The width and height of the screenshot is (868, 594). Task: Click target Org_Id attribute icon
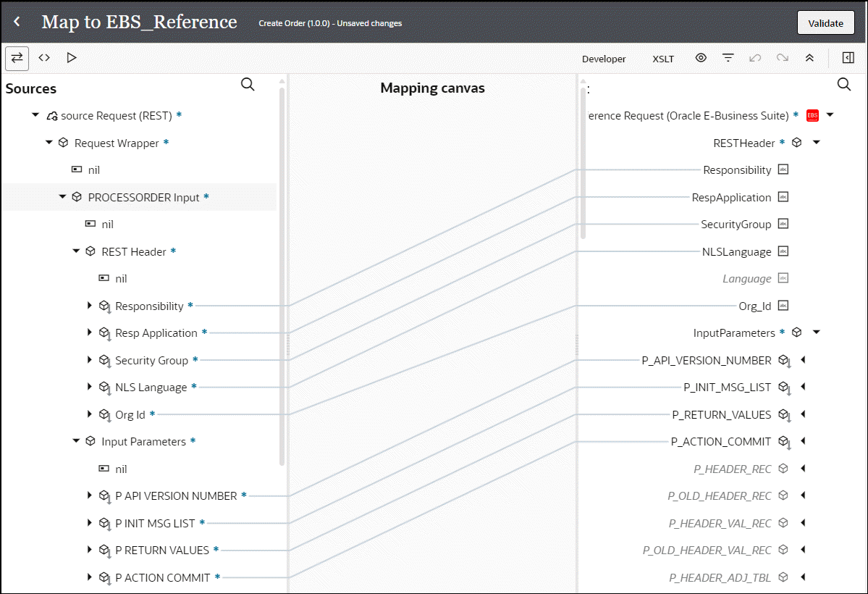coord(783,305)
